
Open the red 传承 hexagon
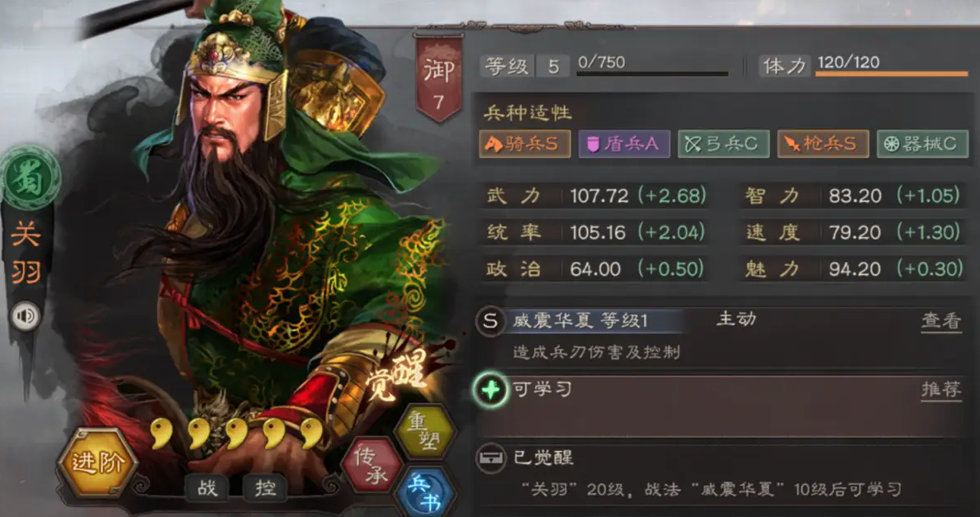372,465
